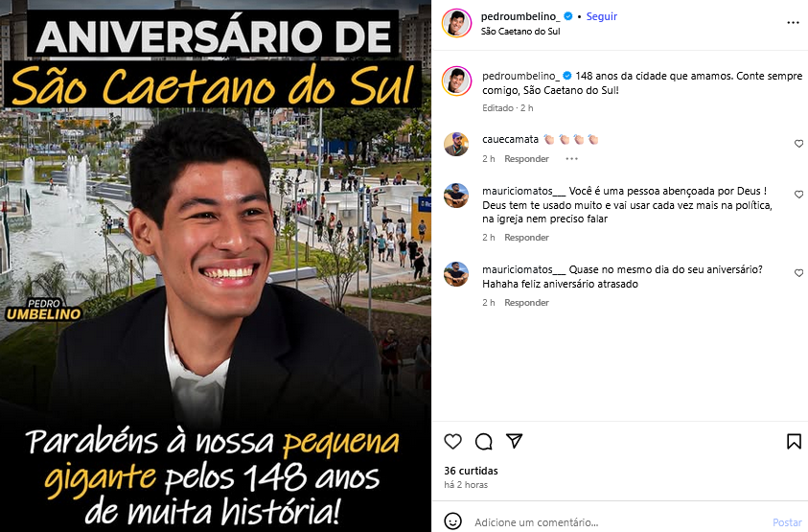The width and height of the screenshot is (808, 532).
Task: Reply to the belated birthday comment
Action: 526,303
